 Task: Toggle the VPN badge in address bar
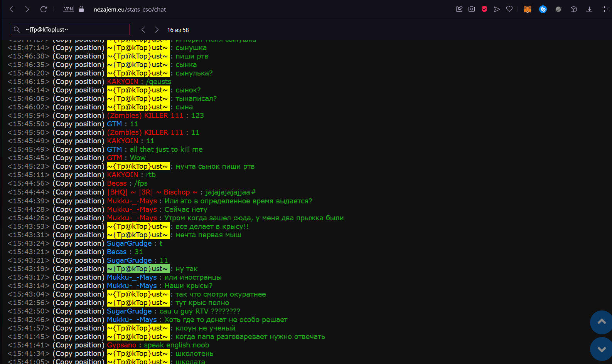point(68,9)
